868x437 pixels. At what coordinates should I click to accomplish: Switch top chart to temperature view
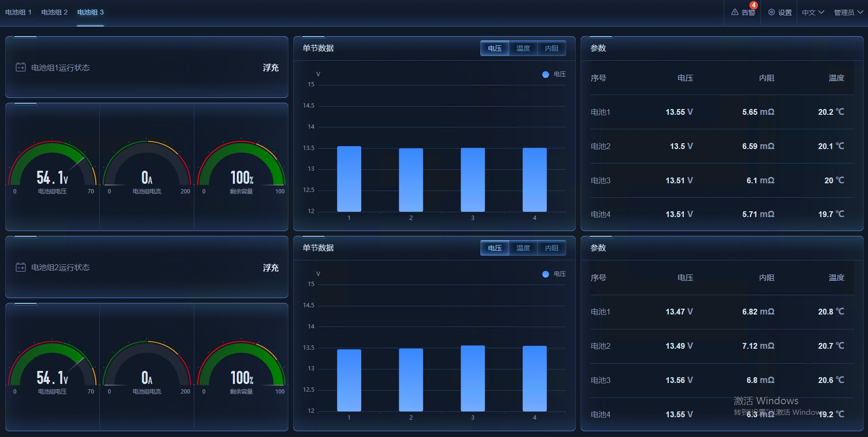point(523,48)
